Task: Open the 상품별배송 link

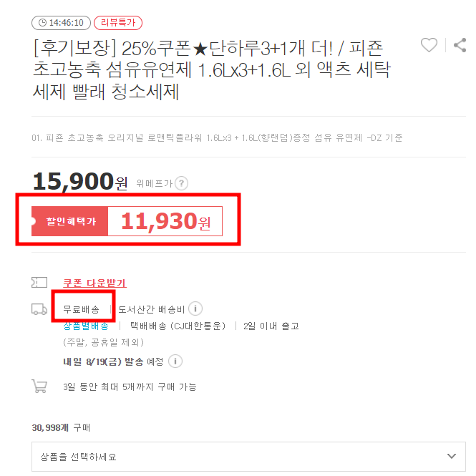Action: [x=86, y=326]
